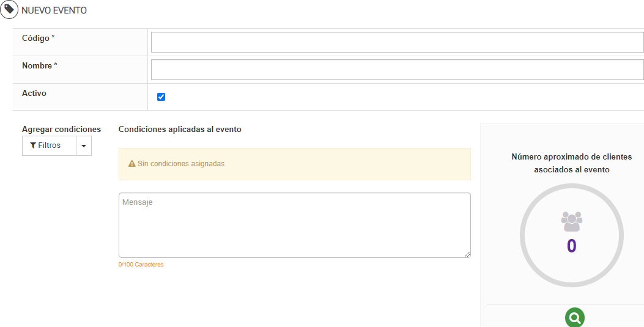644x327 pixels.
Task: Click the 0/100 Caracteres counter
Action: (x=141, y=265)
